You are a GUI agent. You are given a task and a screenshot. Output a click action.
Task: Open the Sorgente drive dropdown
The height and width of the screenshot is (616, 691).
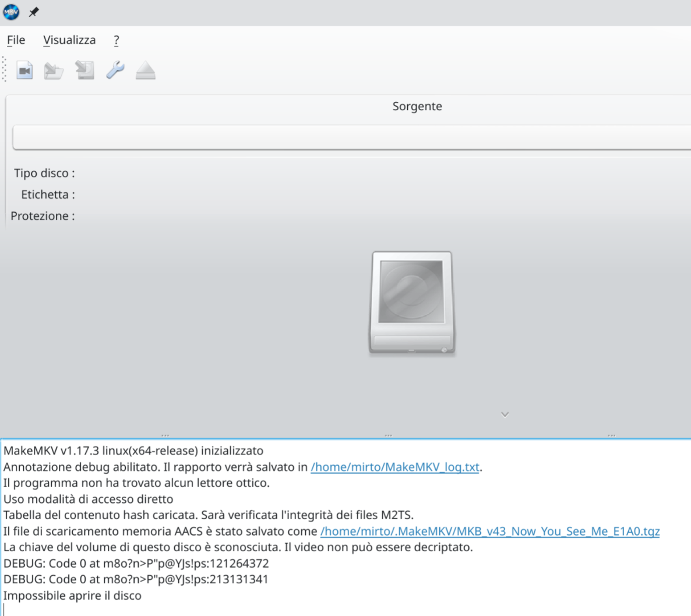click(352, 138)
